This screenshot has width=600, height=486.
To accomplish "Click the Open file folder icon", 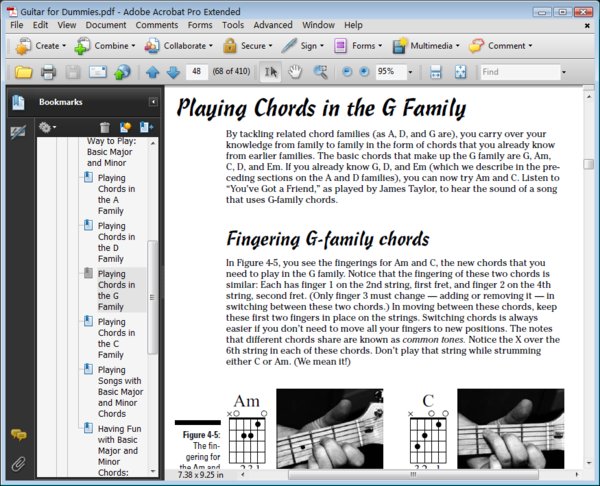I will click(23, 72).
